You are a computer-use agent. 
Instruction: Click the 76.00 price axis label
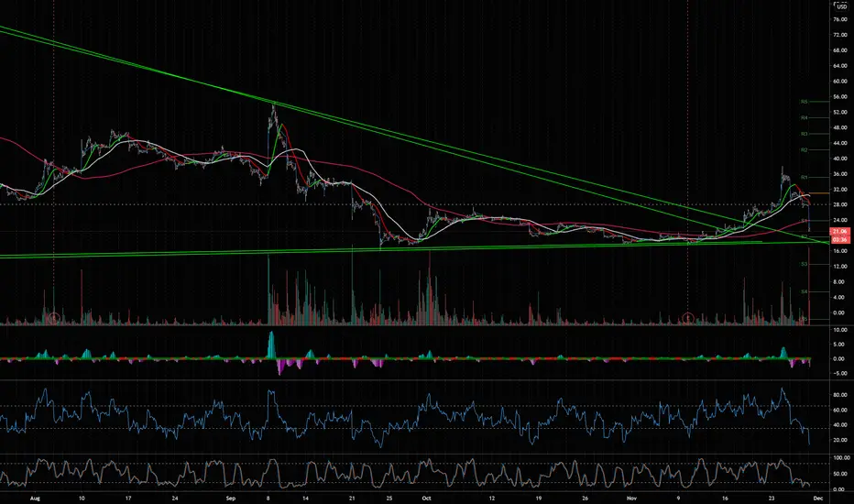click(x=840, y=19)
